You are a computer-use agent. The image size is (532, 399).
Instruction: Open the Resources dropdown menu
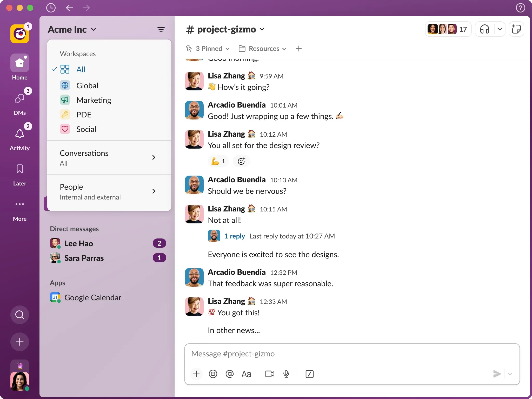(x=263, y=48)
